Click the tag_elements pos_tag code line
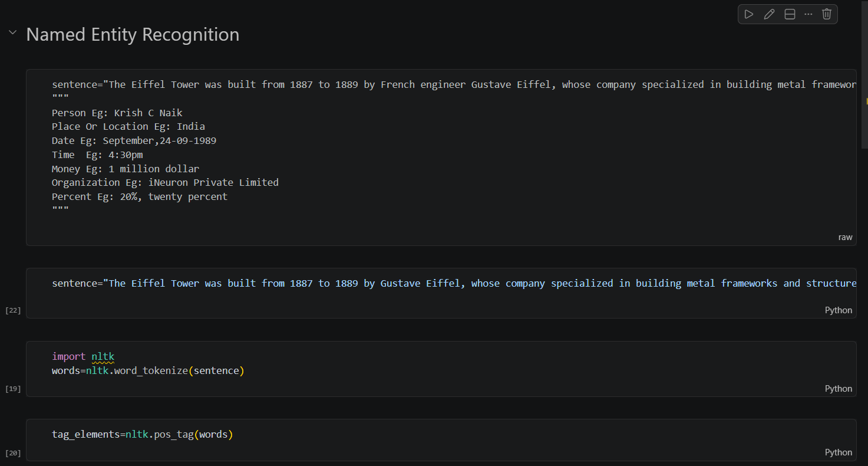 [x=143, y=435]
